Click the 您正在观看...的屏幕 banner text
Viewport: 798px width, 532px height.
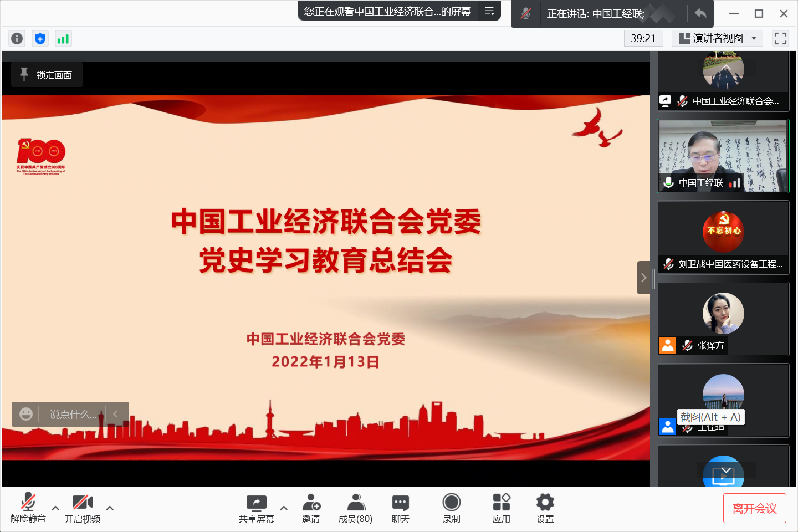click(387, 11)
